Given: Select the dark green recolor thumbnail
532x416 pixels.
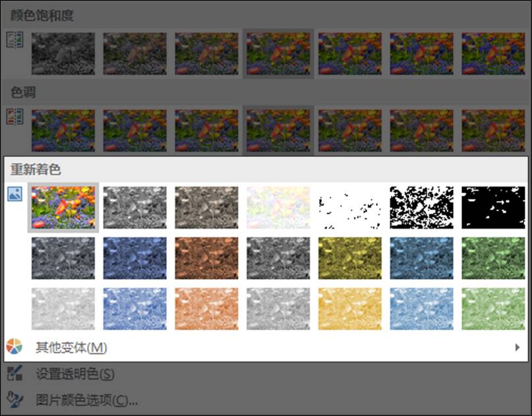Looking at the screenshot, I should click(493, 258).
